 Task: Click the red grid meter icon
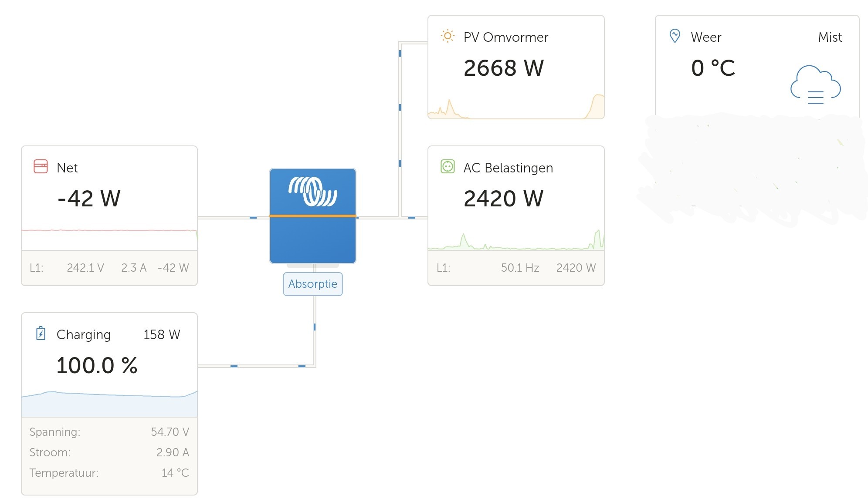click(41, 166)
